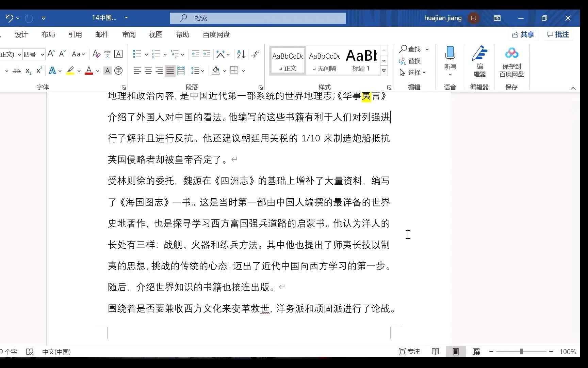The height and width of the screenshot is (368, 588).
Task: Click the Decrease Indent icon
Action: click(196, 54)
